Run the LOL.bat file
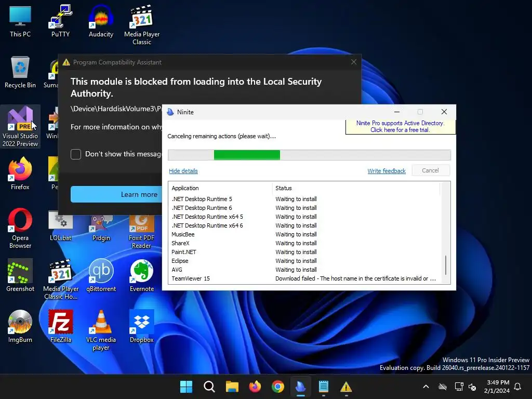The height and width of the screenshot is (399, 532). (60, 227)
